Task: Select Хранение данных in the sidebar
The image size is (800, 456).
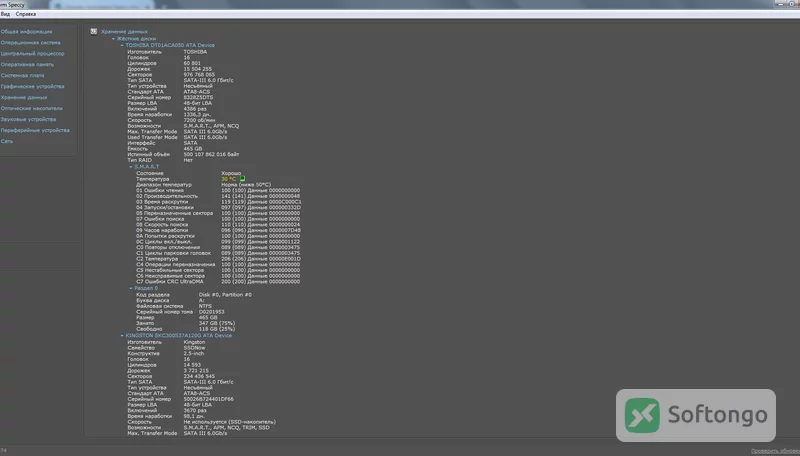Action: [24, 97]
